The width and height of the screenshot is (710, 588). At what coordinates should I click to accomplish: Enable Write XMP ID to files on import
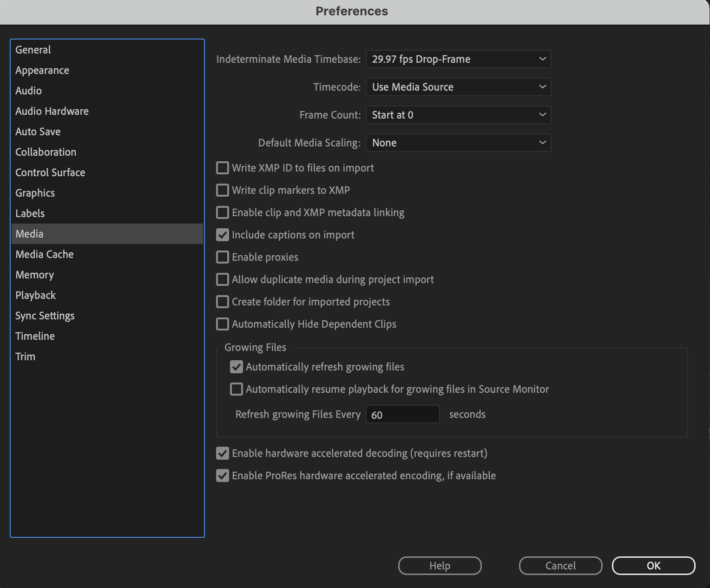click(x=223, y=168)
